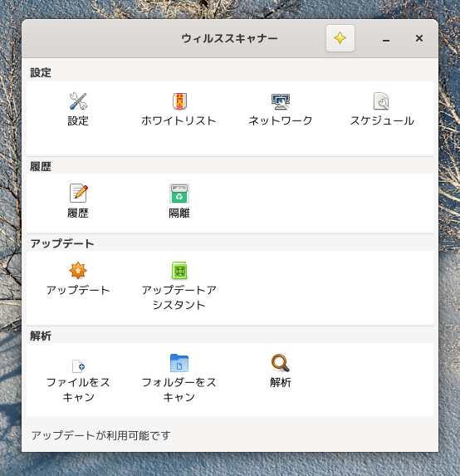This screenshot has width=460, height=476.
Task: Select the ファイルをスキャン file scan icon
Action: click(78, 366)
